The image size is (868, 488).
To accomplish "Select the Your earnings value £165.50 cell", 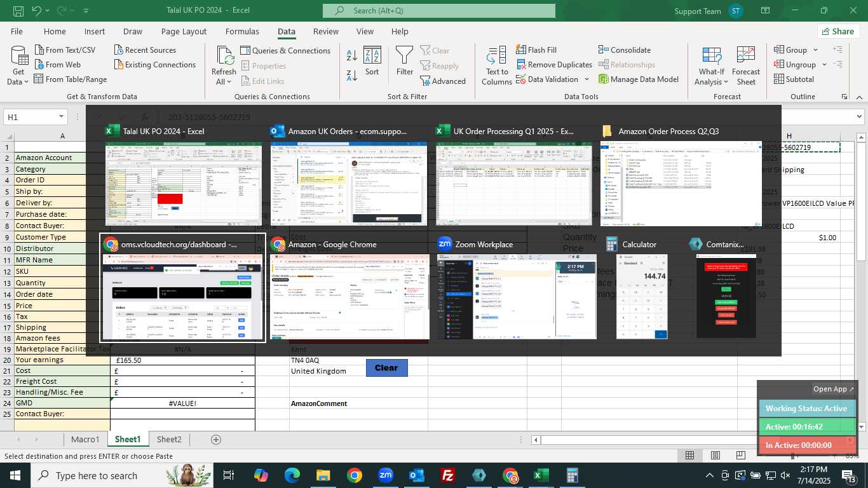I will point(182,360).
